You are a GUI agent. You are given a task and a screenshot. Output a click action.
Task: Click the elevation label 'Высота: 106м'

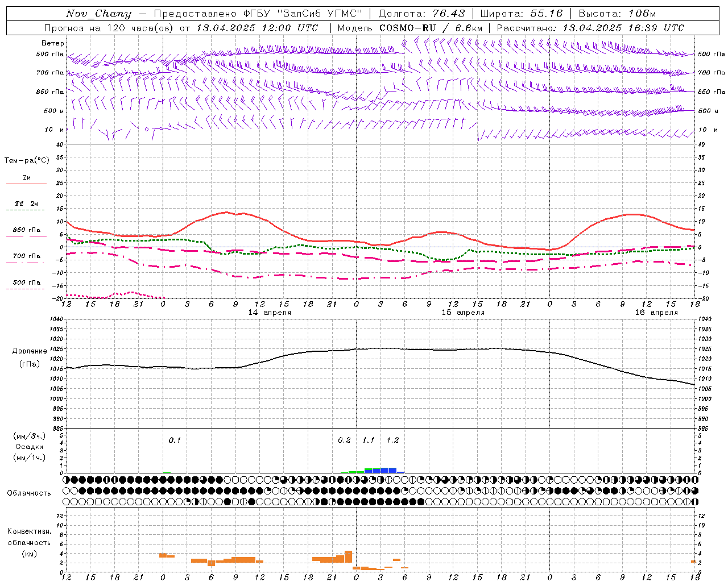point(617,14)
